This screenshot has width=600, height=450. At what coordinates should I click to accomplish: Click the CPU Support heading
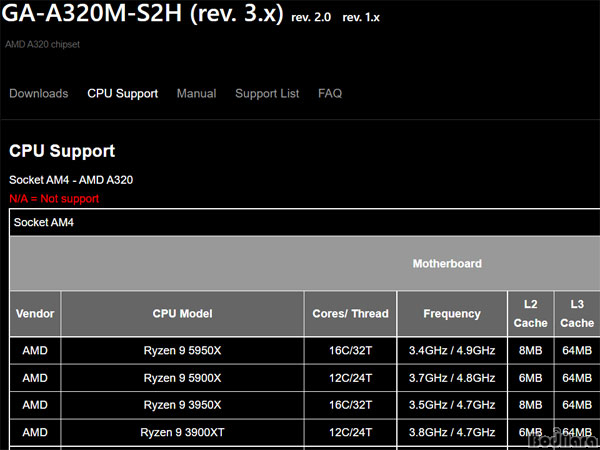pyautogui.click(x=62, y=151)
